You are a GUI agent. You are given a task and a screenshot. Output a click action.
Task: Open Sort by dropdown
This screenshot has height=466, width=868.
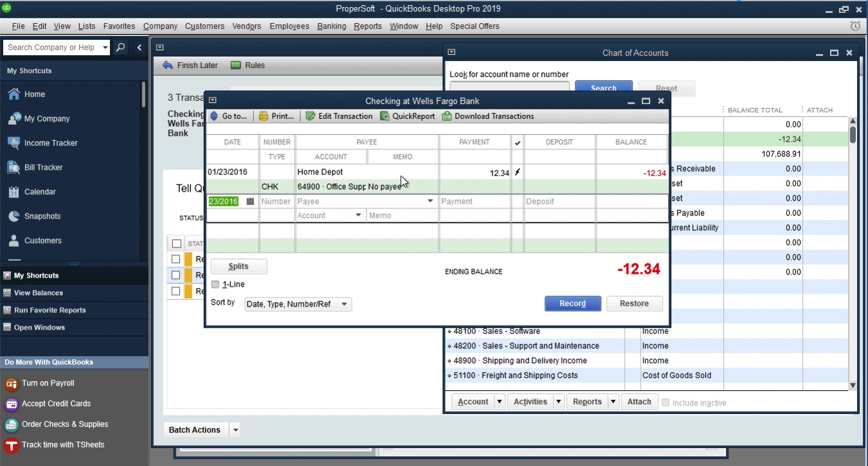(x=298, y=304)
